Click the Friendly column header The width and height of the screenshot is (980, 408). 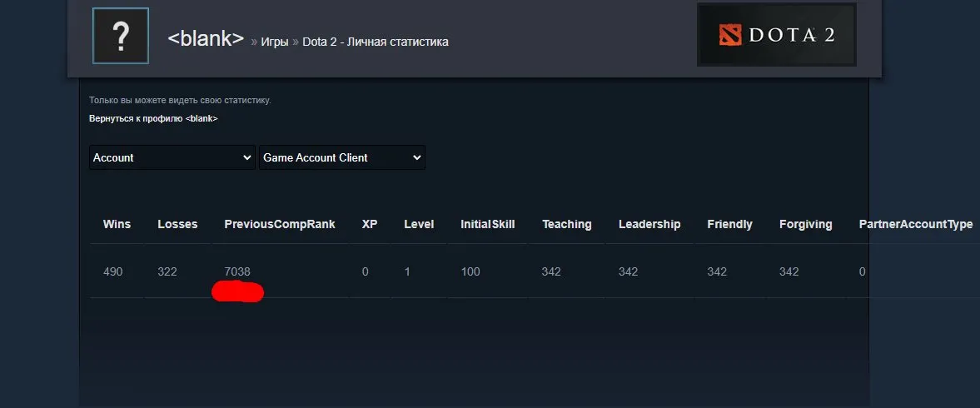[730, 224]
